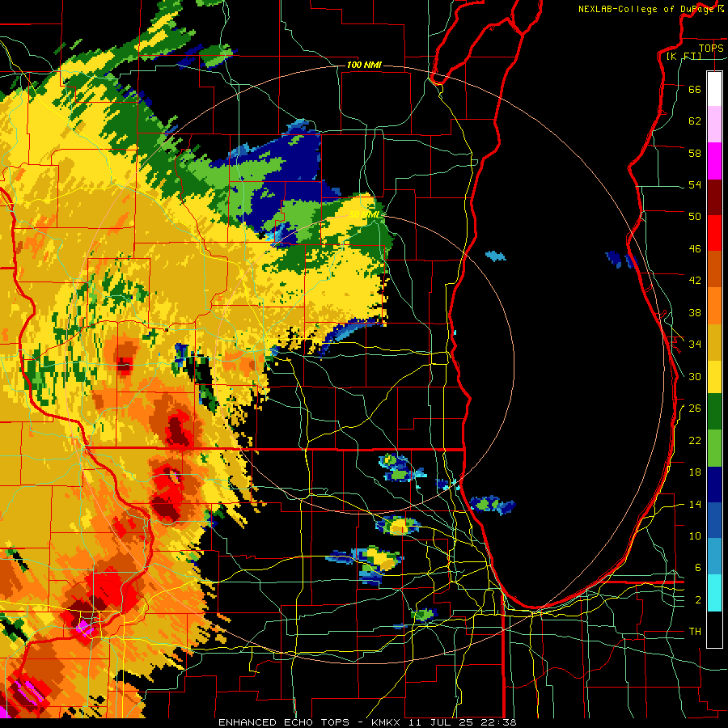
Task: Click the "46" legend label
Action: (x=695, y=249)
